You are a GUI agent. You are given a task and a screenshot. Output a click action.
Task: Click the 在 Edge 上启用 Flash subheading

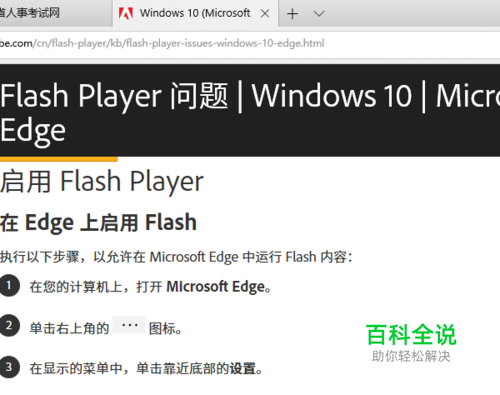click(x=98, y=223)
